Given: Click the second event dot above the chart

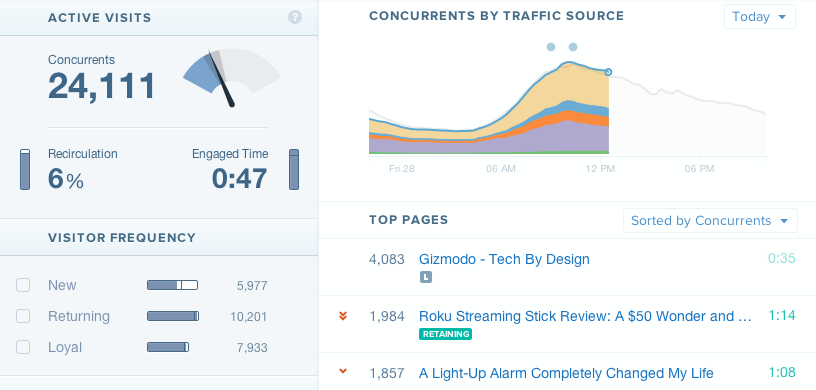Looking at the screenshot, I should click(573, 47).
